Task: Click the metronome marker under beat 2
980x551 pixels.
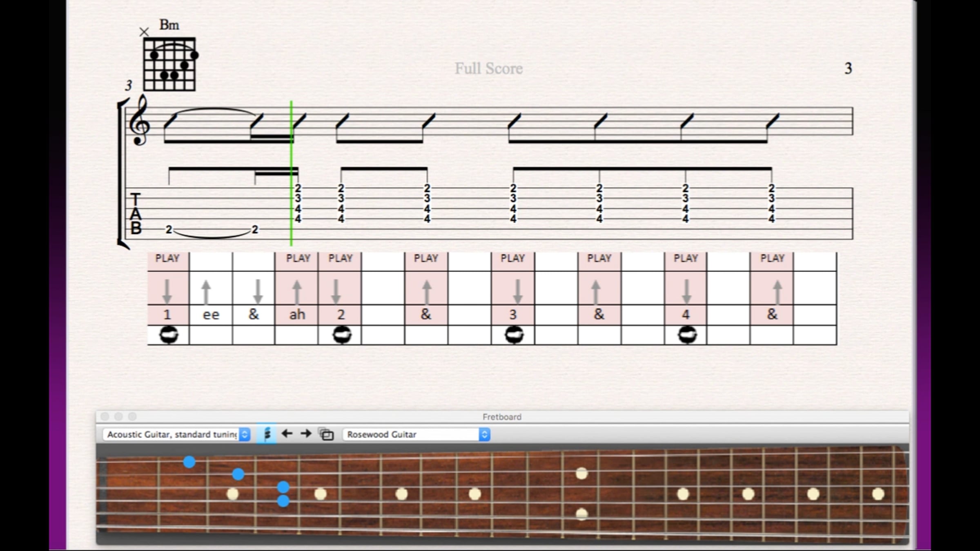Action: [x=342, y=335]
